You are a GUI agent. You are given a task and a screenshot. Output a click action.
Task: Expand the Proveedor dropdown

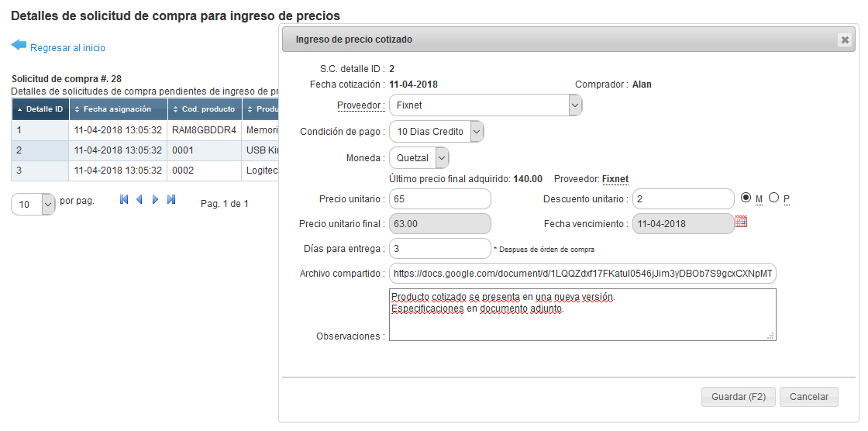click(x=574, y=105)
